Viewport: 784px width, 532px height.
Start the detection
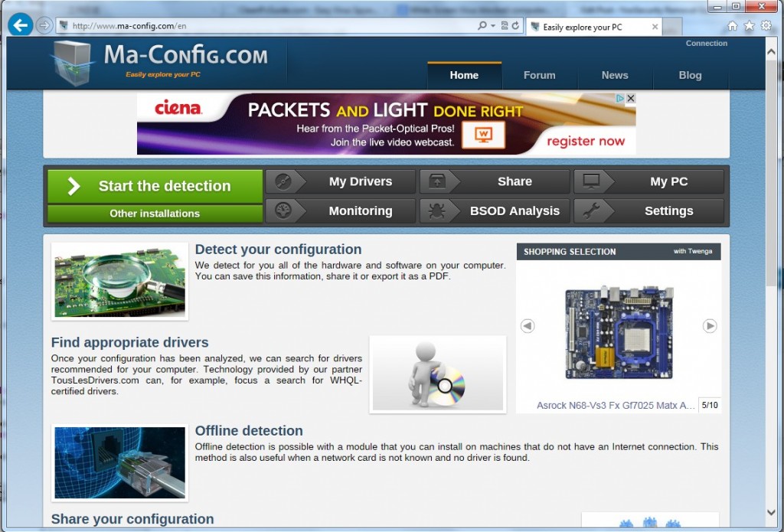pos(155,186)
